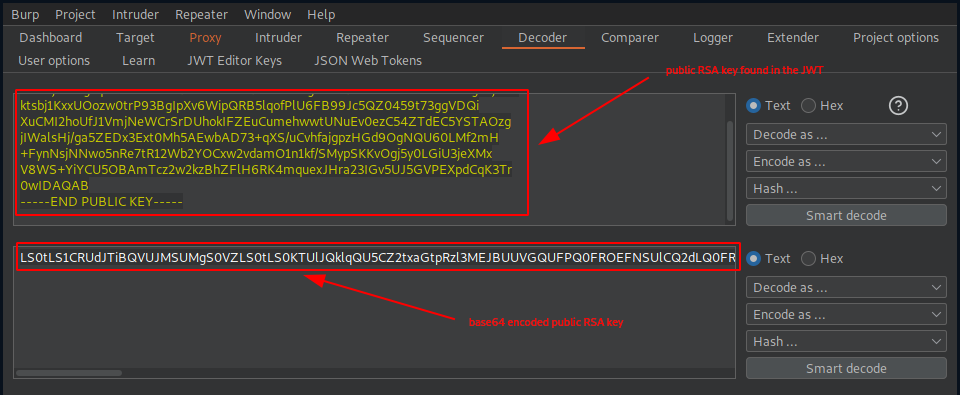Switch to the Target tab
Viewport: 960px width, 395px height.
(x=135, y=38)
